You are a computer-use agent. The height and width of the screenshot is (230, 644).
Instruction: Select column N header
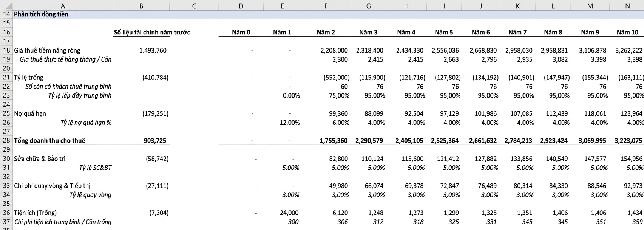pos(628,6)
